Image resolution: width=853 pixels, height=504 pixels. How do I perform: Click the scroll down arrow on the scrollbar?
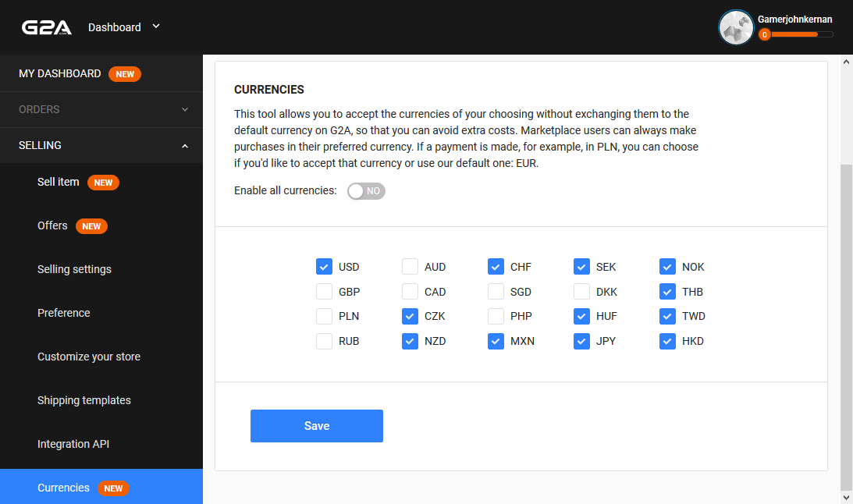click(x=846, y=497)
